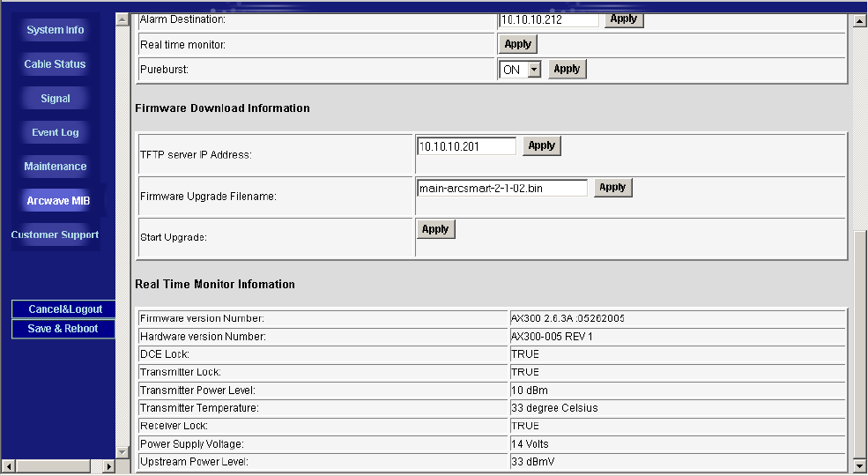
Task: Apply the Firmware Upgrade Filename
Action: 612,187
